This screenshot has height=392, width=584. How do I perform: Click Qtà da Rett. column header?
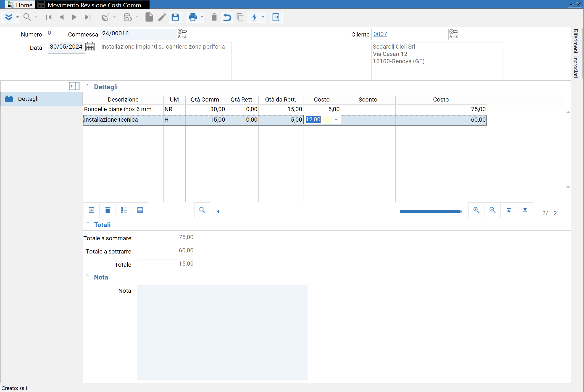coord(281,99)
